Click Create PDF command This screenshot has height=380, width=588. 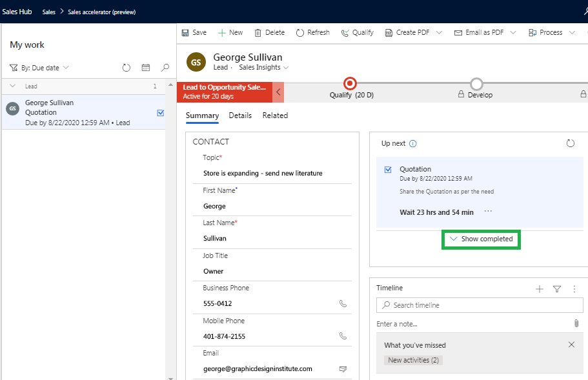pos(407,33)
